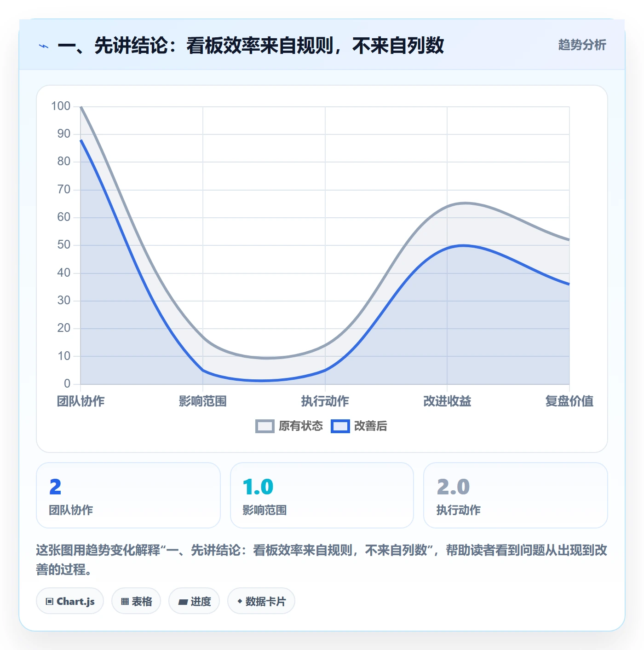This screenshot has height=650, width=644.
Task: Click the 改进收益 x-axis label
Action: 447,401
